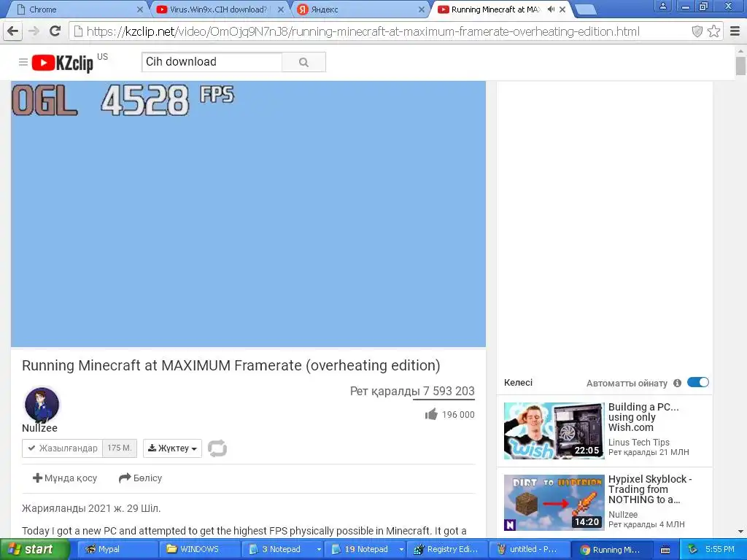Go to KZclip home via logo
This screenshot has height=560, width=747.
(63, 63)
